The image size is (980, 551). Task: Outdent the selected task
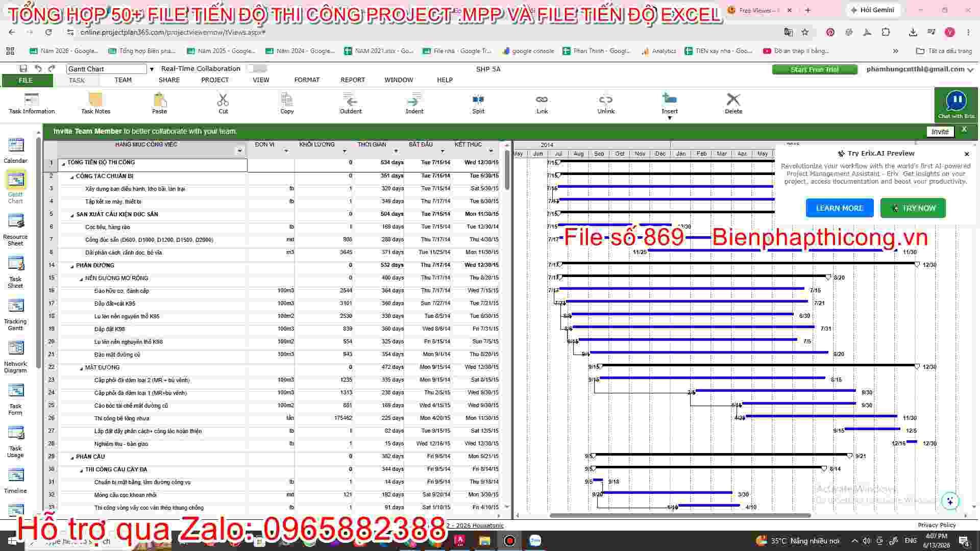[x=351, y=104]
